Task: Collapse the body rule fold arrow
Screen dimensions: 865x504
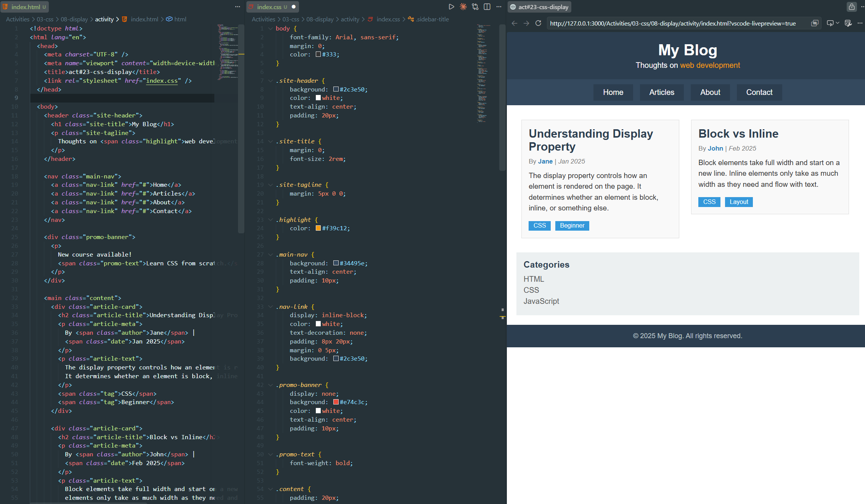Action: click(270, 29)
